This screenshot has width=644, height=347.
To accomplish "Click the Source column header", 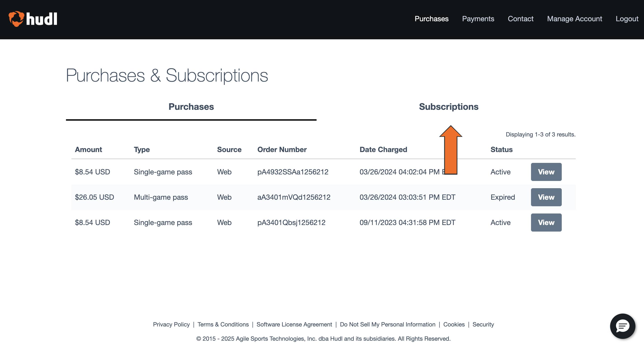I will (229, 150).
